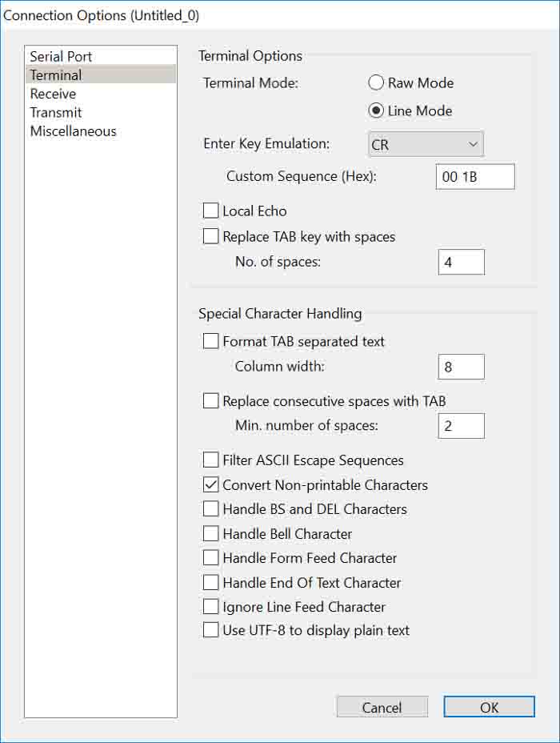Enable Filter ASCII Escape Sequences
This screenshot has width=560, height=743.
coord(211,460)
